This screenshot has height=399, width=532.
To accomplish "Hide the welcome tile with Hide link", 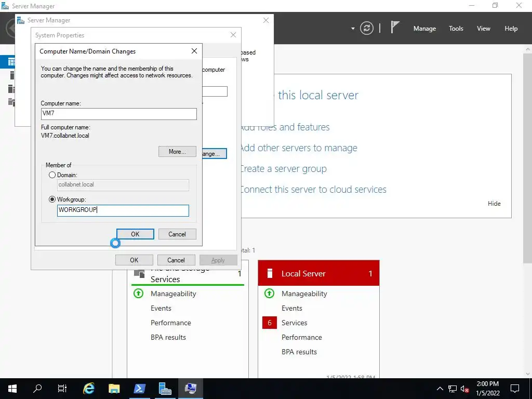I will pyautogui.click(x=494, y=204).
